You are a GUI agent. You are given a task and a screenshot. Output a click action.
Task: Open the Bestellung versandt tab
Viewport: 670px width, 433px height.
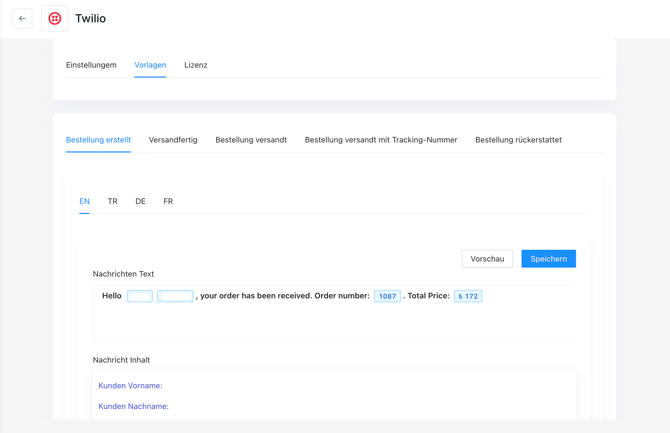tap(251, 140)
